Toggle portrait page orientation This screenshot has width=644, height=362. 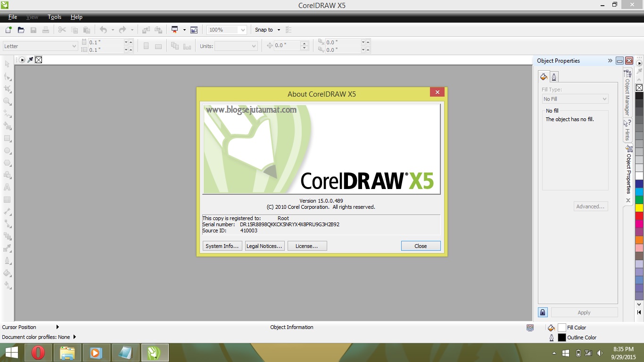click(x=147, y=45)
